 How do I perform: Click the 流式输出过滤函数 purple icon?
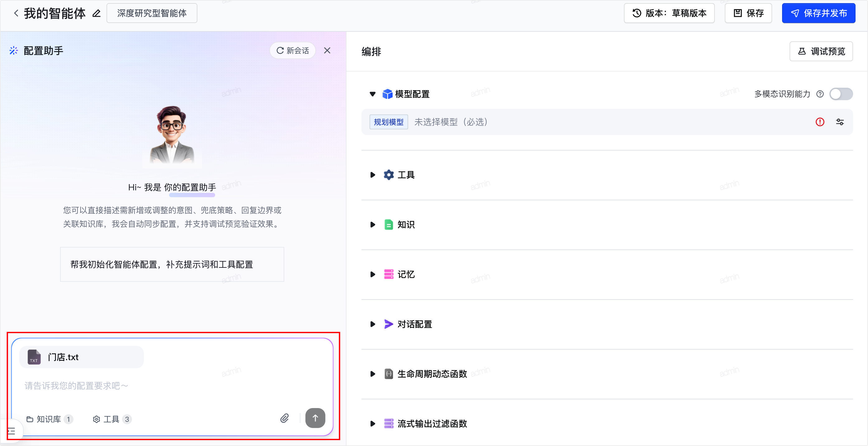(389, 423)
